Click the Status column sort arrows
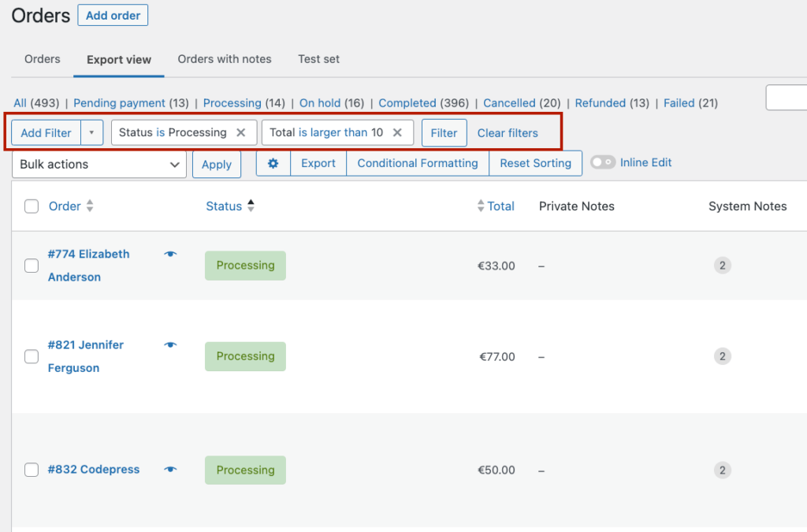 (x=251, y=204)
